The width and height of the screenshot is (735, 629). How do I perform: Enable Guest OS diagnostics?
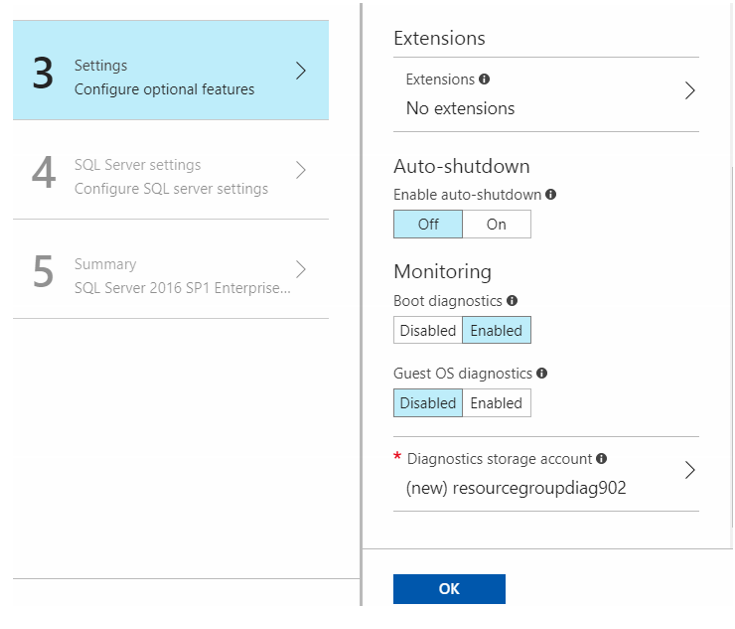496,403
